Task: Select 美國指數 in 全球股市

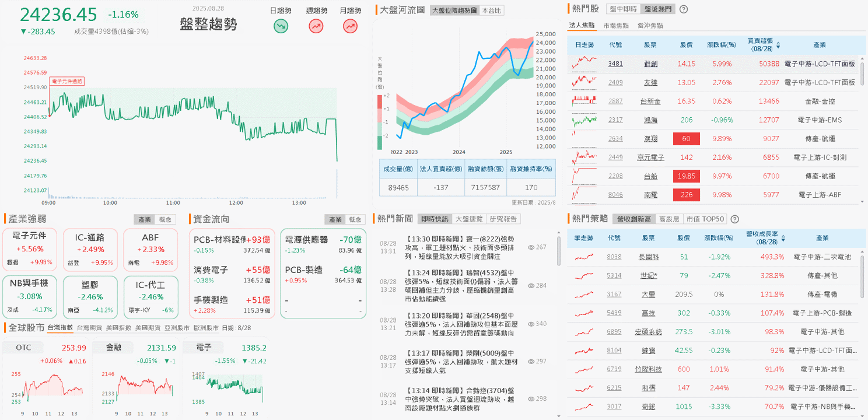Action: [x=118, y=328]
